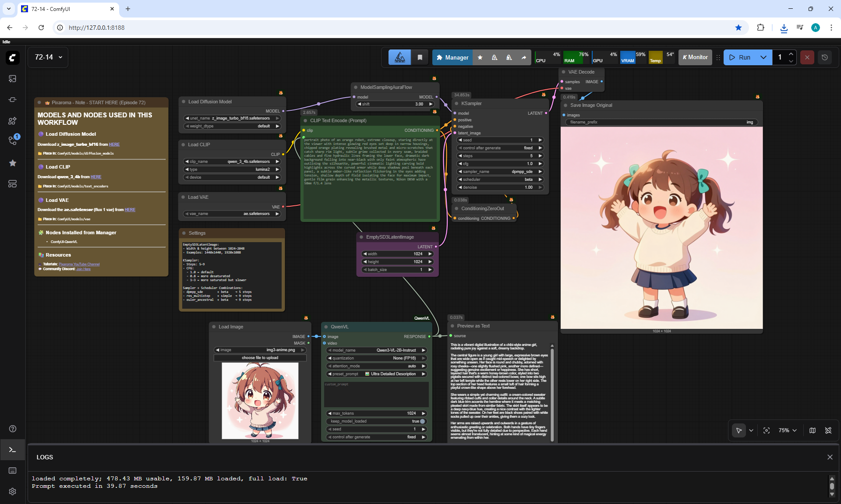The image size is (841, 504).
Task: Open the Workflows sidebar icon with badge
Action: pyautogui.click(x=12, y=141)
